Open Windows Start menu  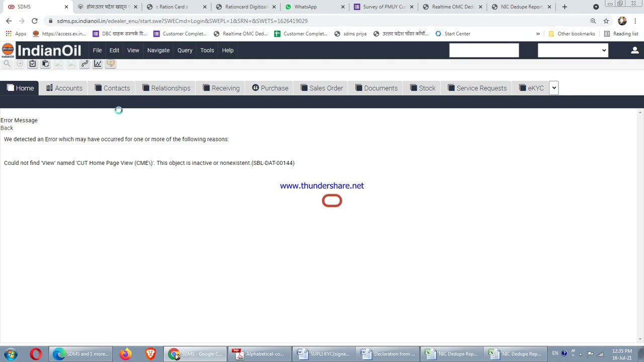point(11,354)
